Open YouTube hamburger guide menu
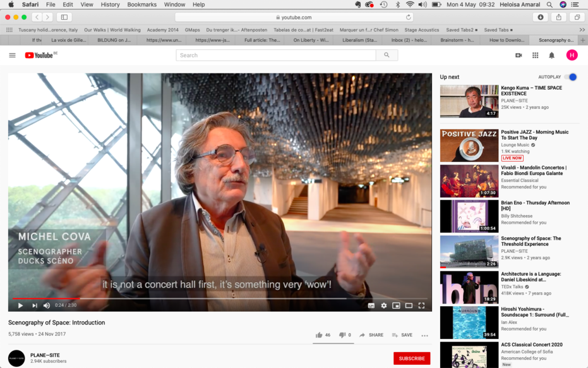Screen dimensions: 588x368 pos(12,55)
